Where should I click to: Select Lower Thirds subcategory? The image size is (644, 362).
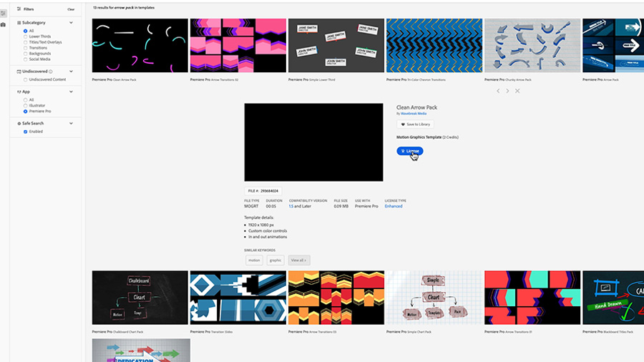[x=26, y=36]
